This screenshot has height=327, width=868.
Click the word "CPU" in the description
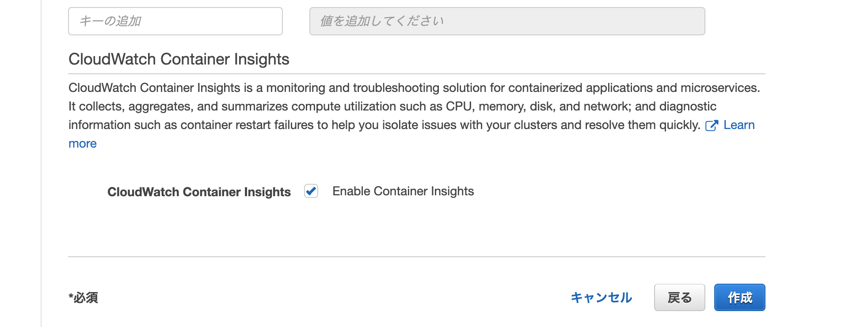[x=459, y=106]
